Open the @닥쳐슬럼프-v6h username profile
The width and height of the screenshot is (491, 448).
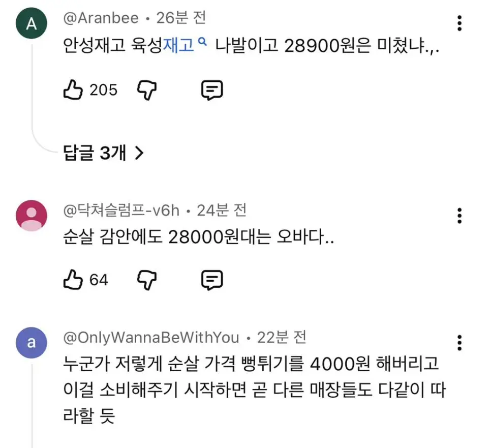point(121,210)
